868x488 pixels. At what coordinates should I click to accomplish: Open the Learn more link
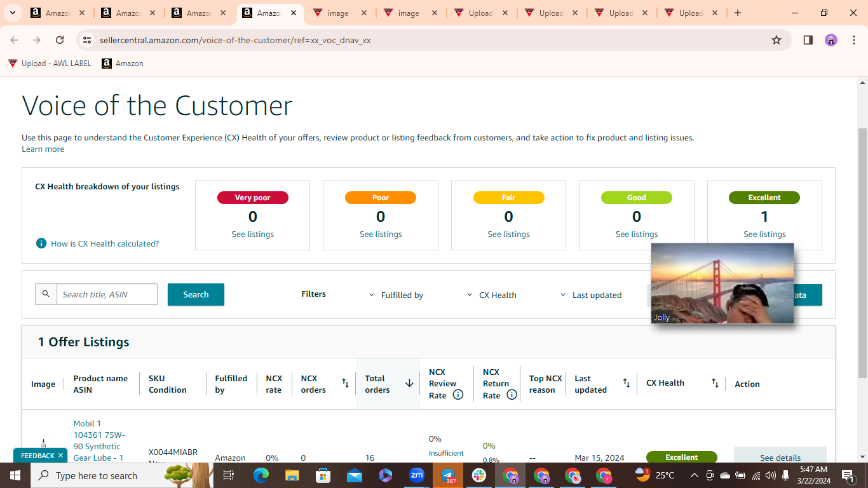[x=43, y=149]
